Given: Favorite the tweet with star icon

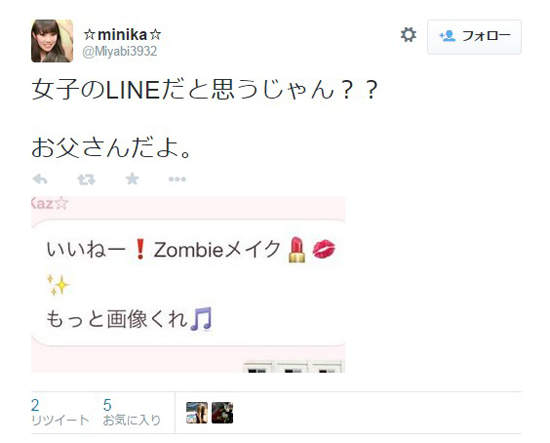Looking at the screenshot, I should pos(132,179).
